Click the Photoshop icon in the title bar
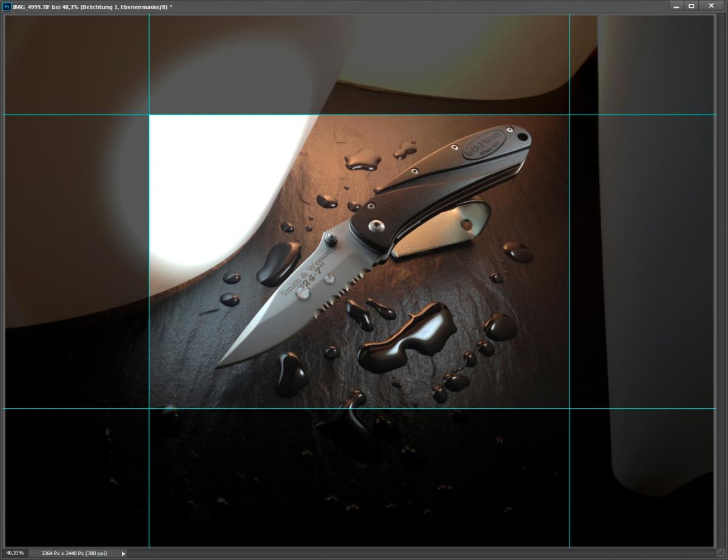 7,6
